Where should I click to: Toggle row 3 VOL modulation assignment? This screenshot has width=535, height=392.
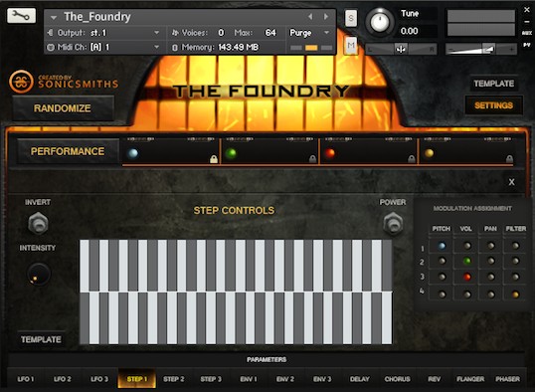point(467,277)
